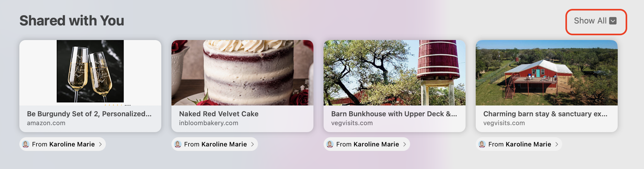The height and width of the screenshot is (169, 644).
Task: Click chevron on From Karoline Marie under cake card
Action: (x=252, y=144)
